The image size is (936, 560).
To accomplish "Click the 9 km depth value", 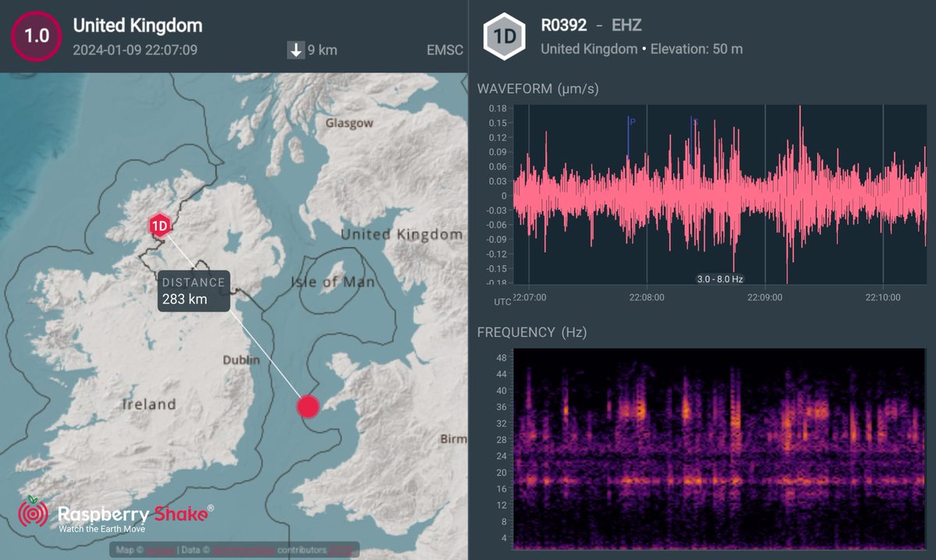I will click(x=322, y=50).
